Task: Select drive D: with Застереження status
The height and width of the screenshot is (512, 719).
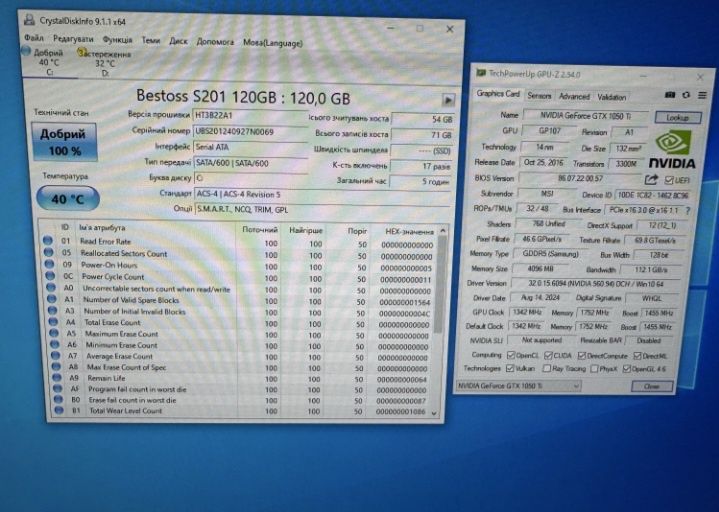Action: (x=105, y=63)
